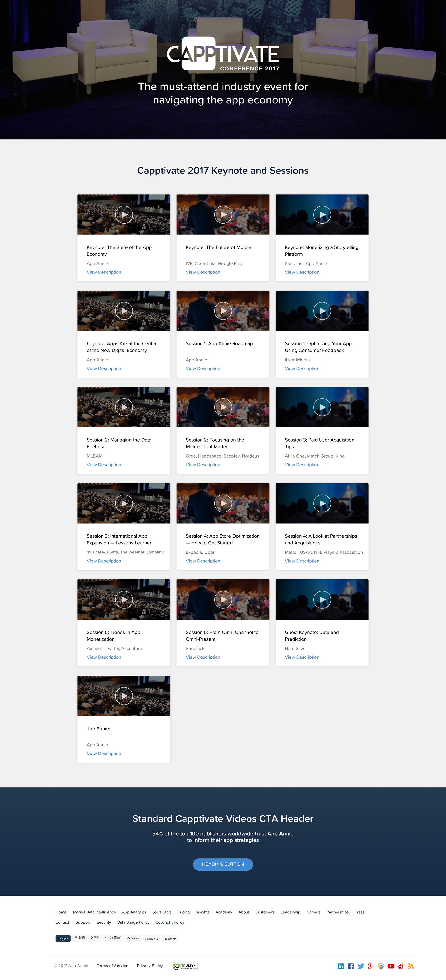Image resolution: width=446 pixels, height=980 pixels.
Task: Open the Facebook social icon
Action: tap(351, 966)
